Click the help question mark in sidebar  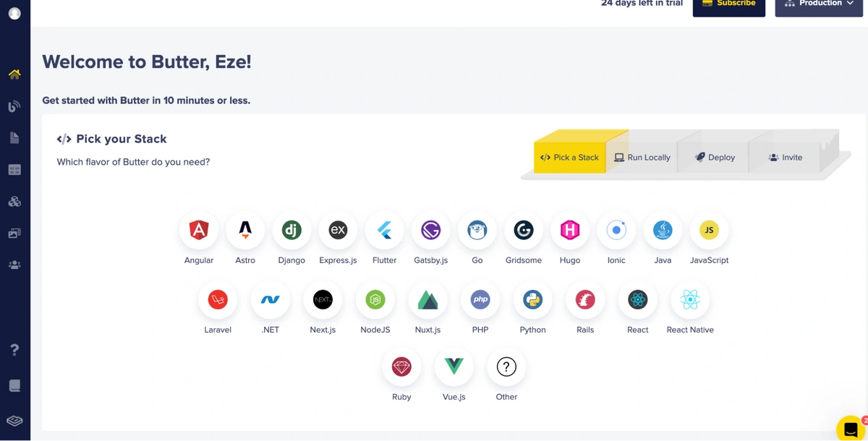[14, 350]
